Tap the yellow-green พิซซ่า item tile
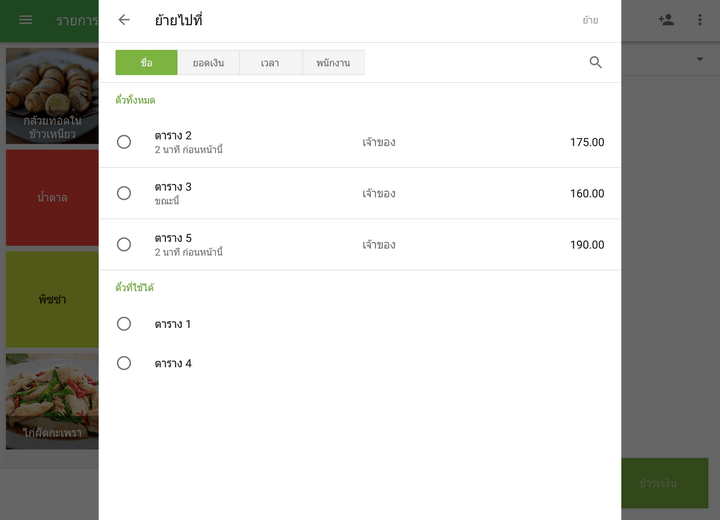The image size is (720, 520). click(52, 299)
